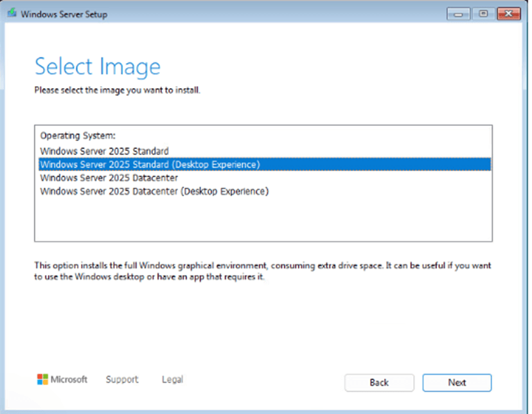Open the Legal link
This screenshot has width=532, height=414.
pyautogui.click(x=172, y=379)
